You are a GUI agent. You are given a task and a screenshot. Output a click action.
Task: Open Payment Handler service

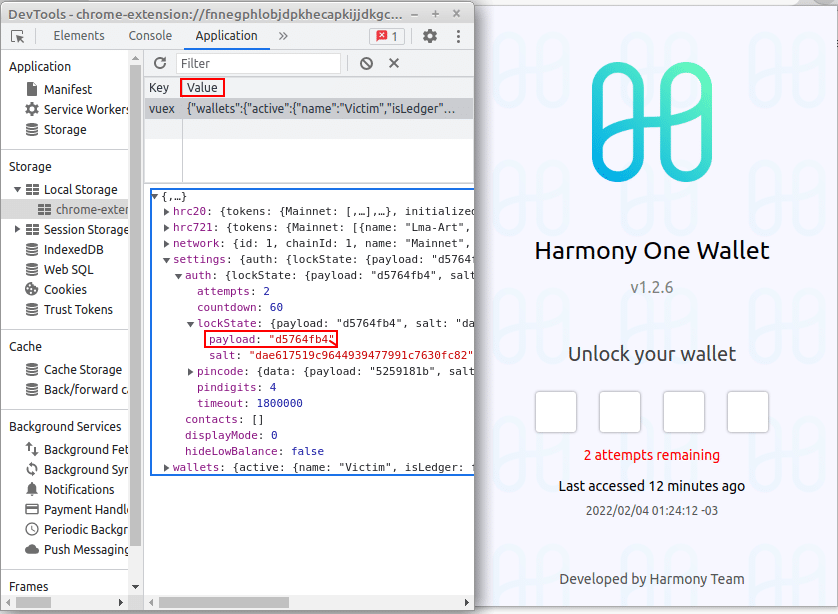(77, 510)
